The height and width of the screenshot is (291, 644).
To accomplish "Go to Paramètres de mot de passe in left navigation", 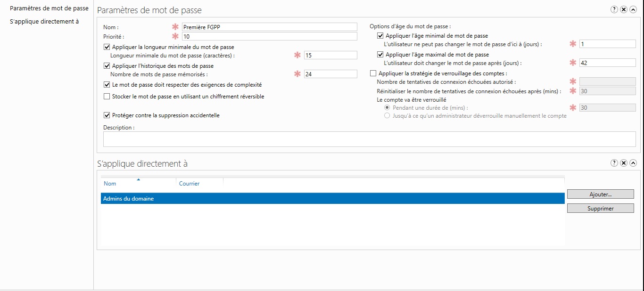I will pos(49,8).
